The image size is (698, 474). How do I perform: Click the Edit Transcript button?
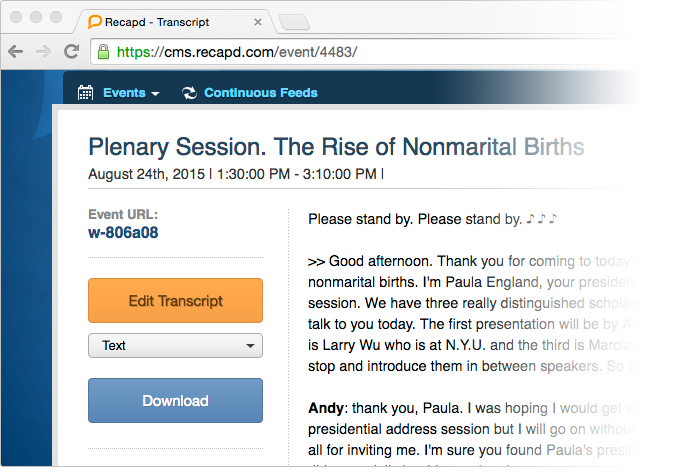point(175,300)
